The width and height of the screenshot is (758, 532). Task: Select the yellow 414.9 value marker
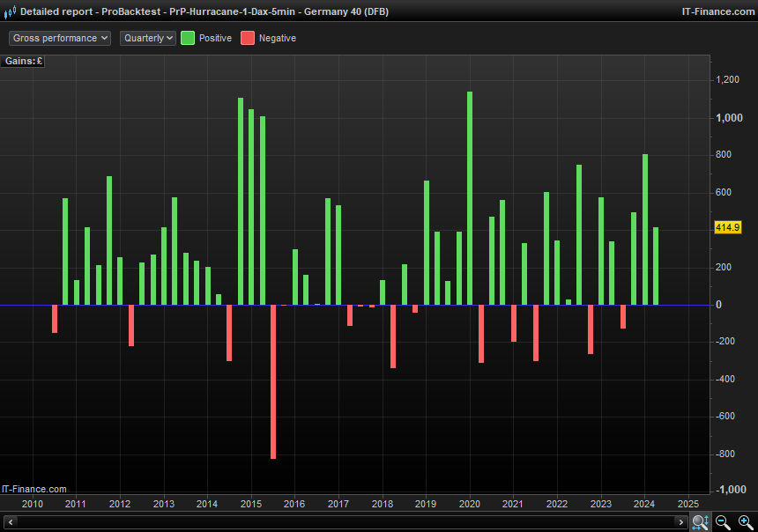tap(727, 228)
